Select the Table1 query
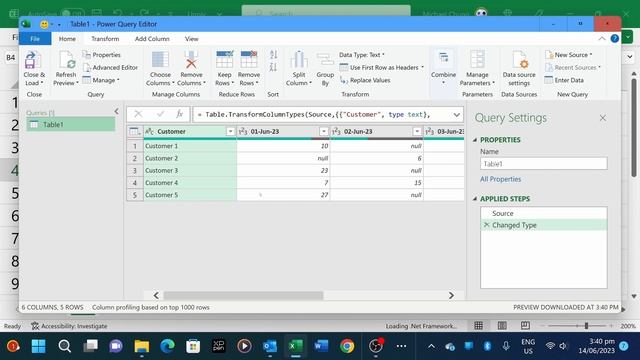The image size is (640, 360). (x=71, y=124)
